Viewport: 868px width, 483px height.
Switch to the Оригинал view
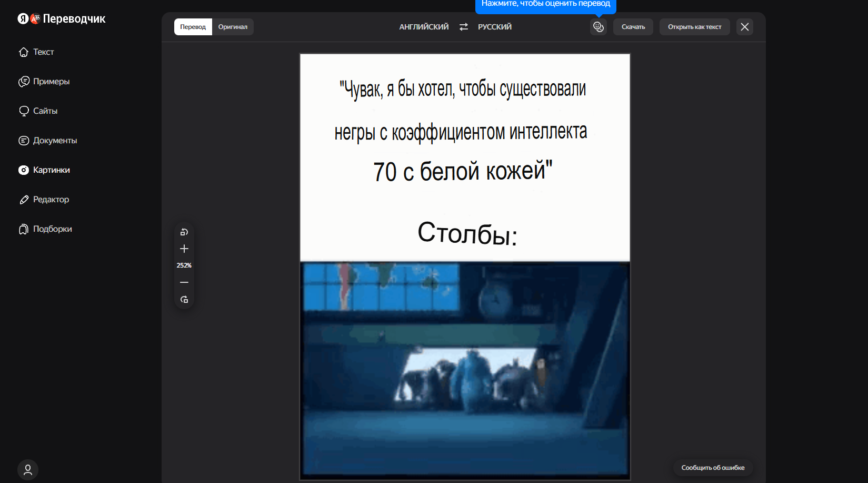pos(233,27)
